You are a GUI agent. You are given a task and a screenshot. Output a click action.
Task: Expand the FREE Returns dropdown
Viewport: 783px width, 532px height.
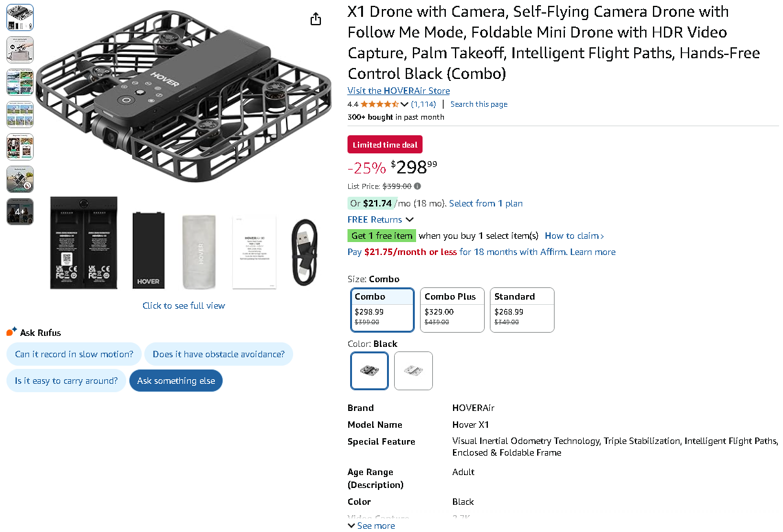(x=380, y=219)
